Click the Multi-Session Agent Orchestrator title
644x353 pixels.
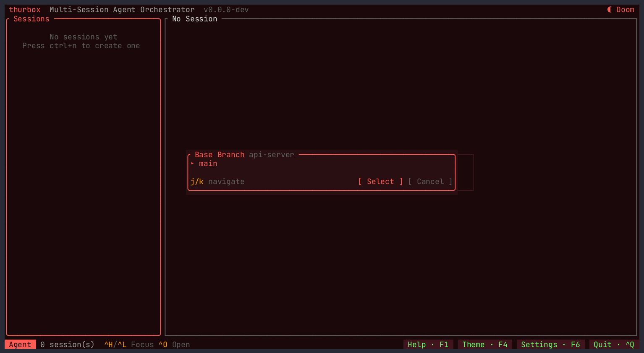click(122, 10)
